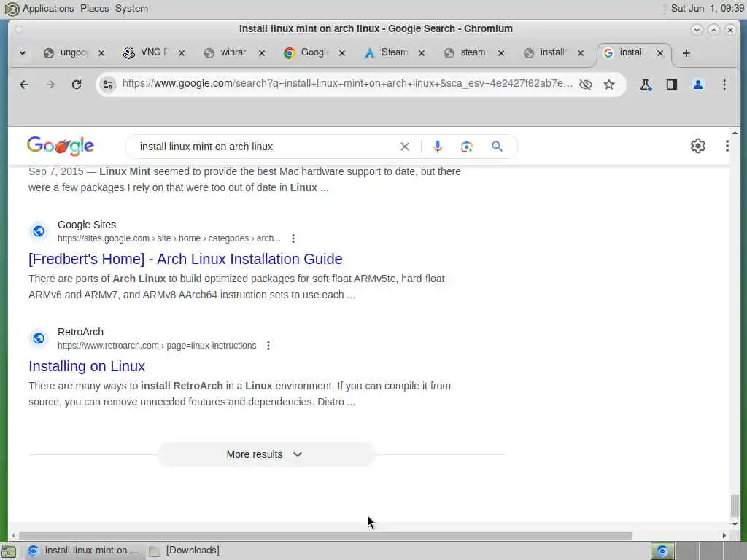Start voice search with the microphone

(x=438, y=147)
